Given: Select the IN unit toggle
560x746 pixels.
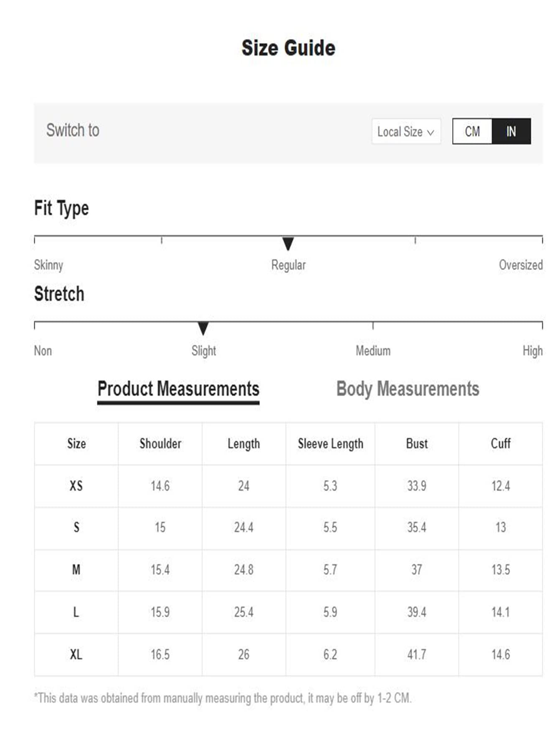Looking at the screenshot, I should [511, 131].
